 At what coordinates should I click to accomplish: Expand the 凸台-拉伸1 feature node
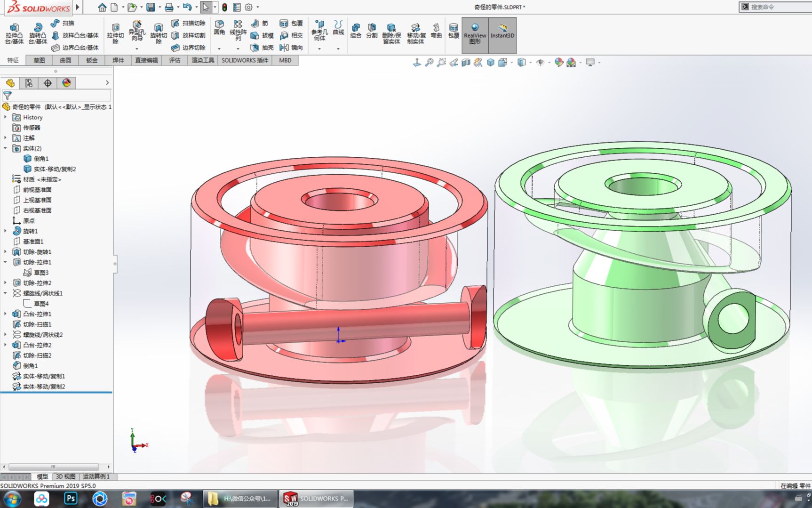tap(5, 314)
